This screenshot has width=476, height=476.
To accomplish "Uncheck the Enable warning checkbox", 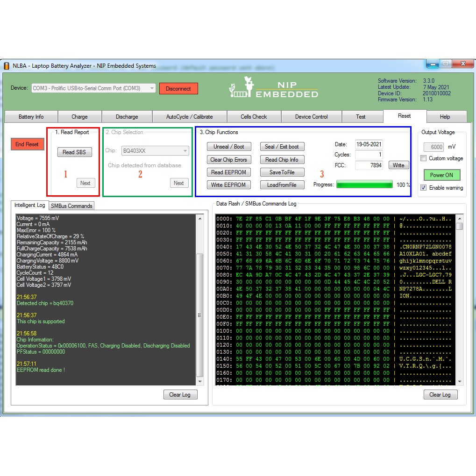I will pos(424,188).
